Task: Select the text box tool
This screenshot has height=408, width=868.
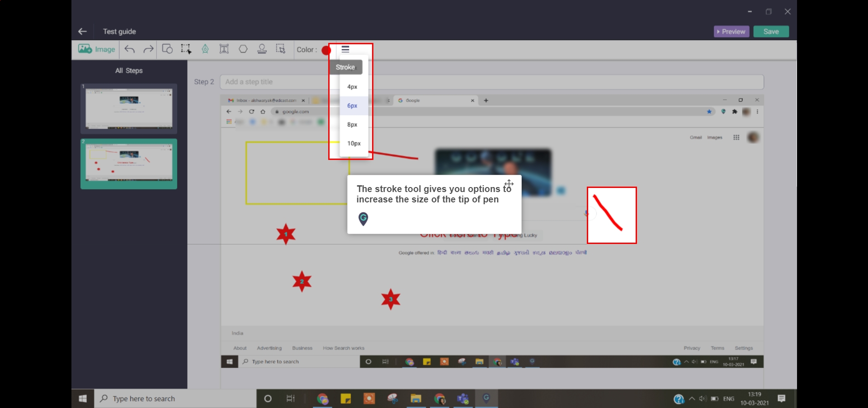Action: pos(224,49)
